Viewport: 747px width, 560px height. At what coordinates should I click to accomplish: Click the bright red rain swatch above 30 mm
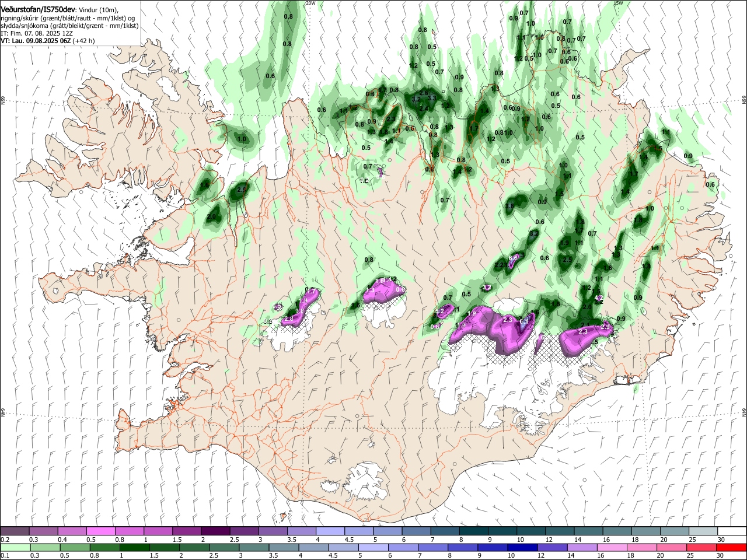point(731,548)
